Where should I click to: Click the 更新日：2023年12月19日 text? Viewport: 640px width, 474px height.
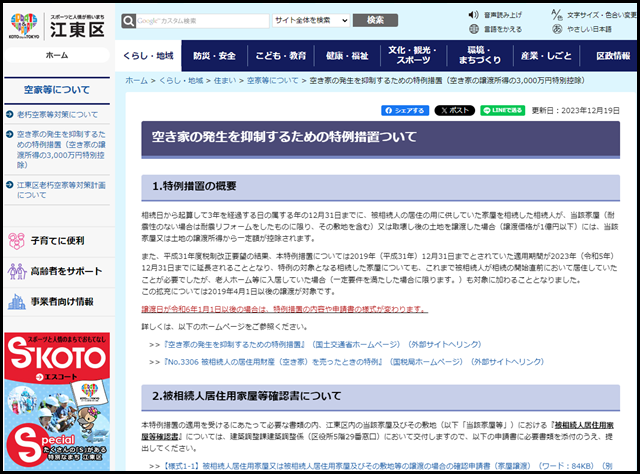point(576,110)
